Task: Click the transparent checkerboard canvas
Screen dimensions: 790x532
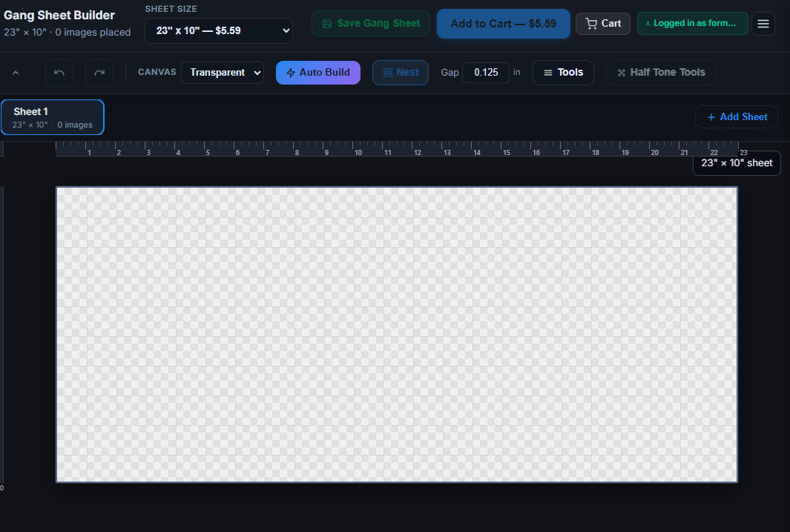Action: [x=397, y=334]
